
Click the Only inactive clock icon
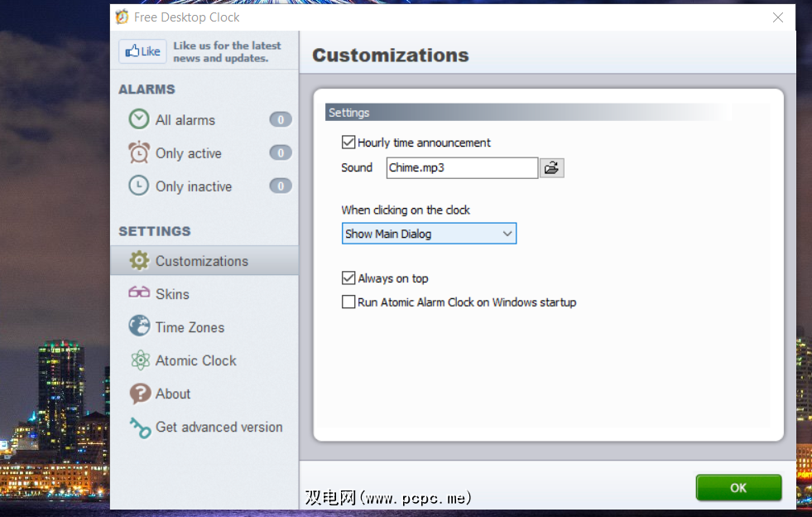139,186
